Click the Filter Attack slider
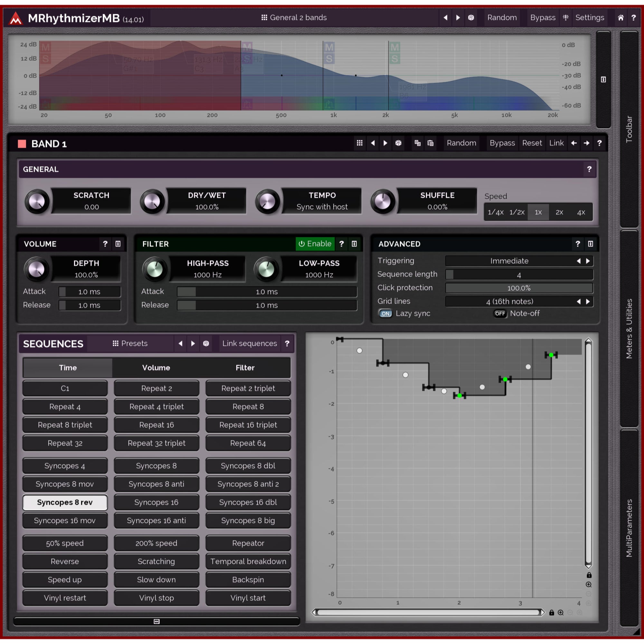The image size is (644, 644). tap(267, 292)
